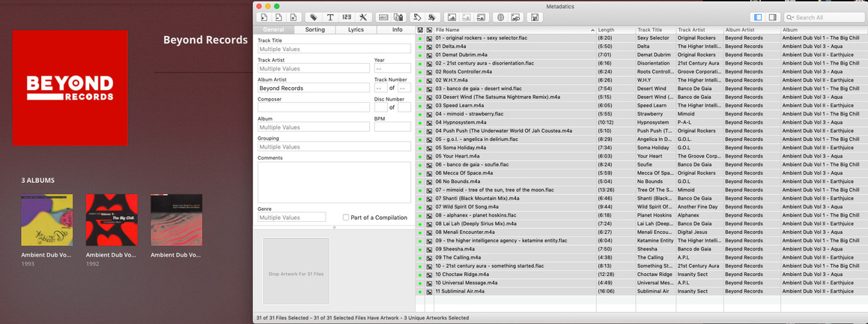Click the Beyond Records logo in background window

click(x=70, y=88)
